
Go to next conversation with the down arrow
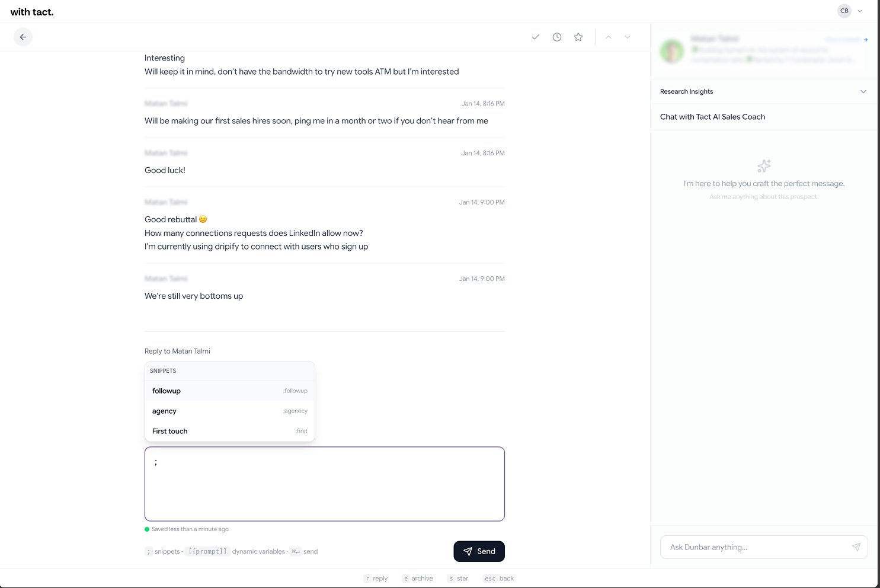pyautogui.click(x=628, y=37)
